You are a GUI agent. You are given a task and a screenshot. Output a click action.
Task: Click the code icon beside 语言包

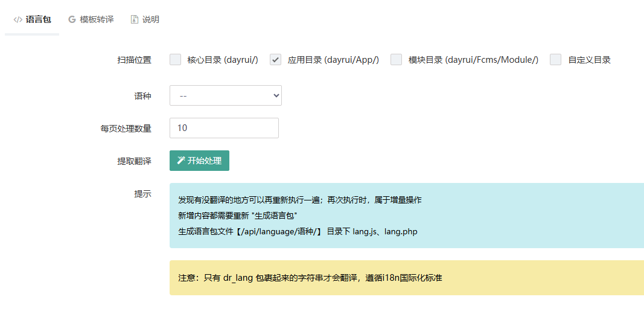[x=18, y=19]
